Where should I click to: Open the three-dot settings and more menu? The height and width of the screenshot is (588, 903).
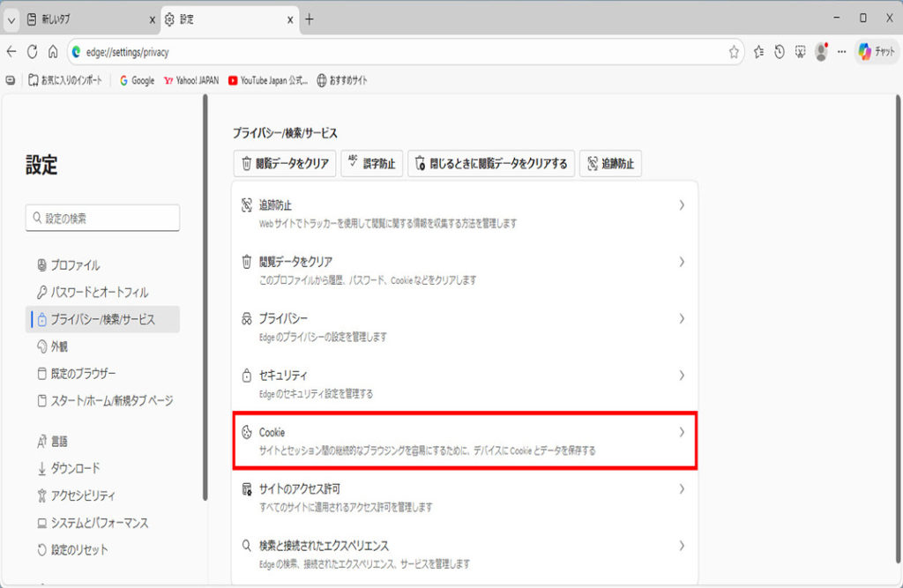tap(842, 52)
